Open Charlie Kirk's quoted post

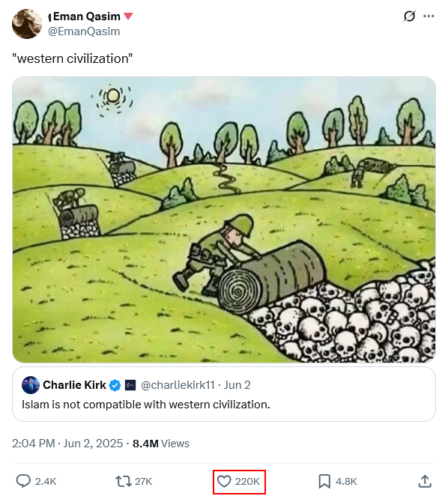tap(224, 394)
